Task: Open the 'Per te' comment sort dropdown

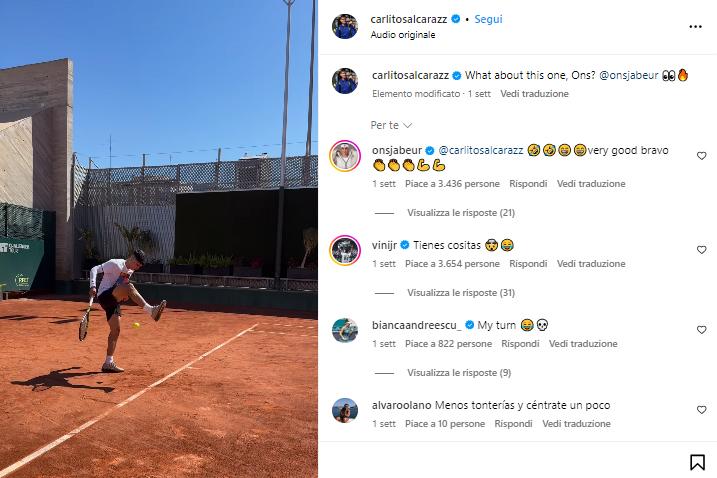Action: coord(391,125)
